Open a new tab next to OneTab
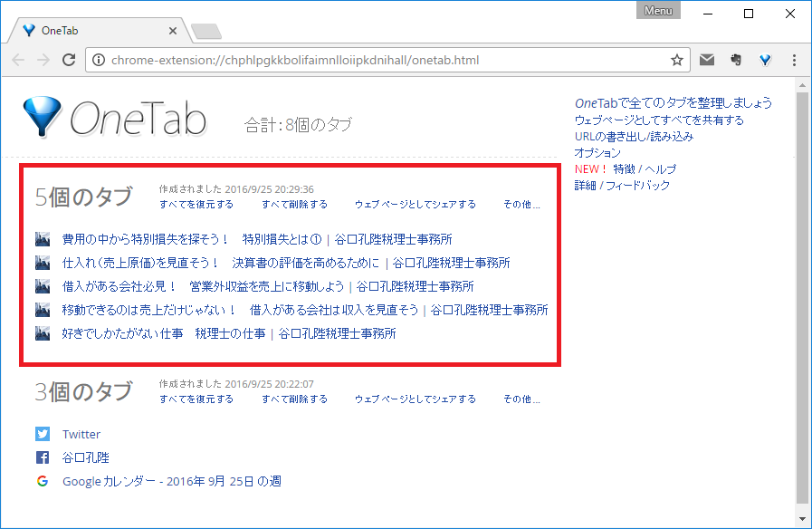 pos(206,32)
